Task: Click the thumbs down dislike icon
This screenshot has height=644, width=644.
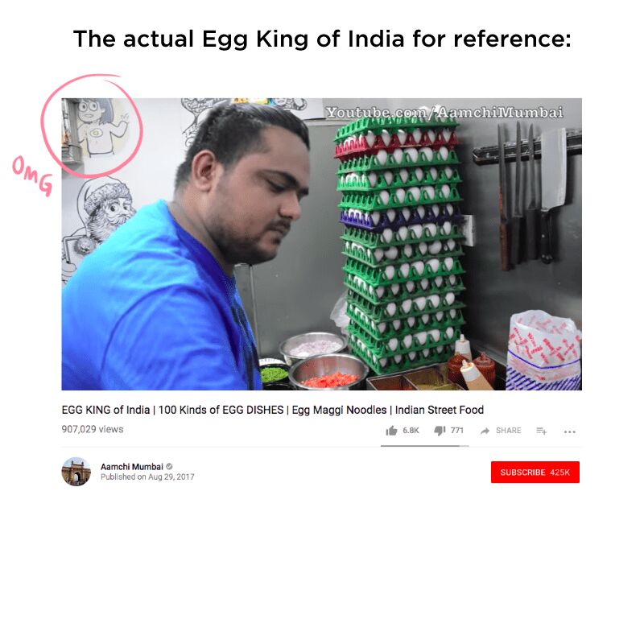Action: point(440,431)
